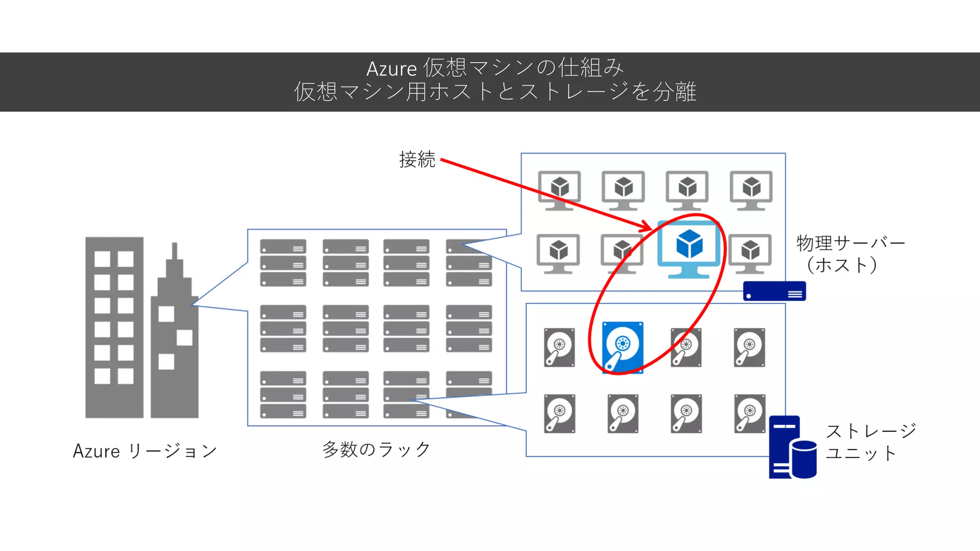Click the 多数のラック caption
The width and height of the screenshot is (980, 551).
pyautogui.click(x=376, y=450)
